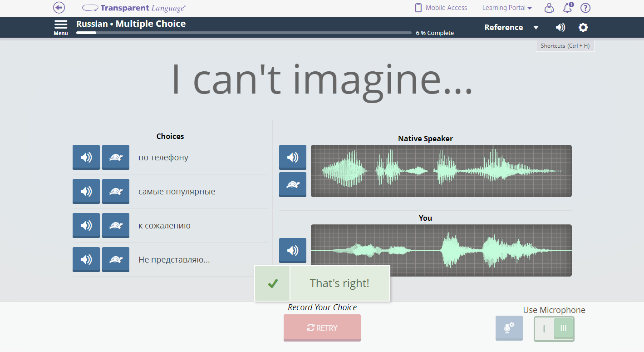644x352 pixels.
Task: Open notifications bell
Action: 567,8
